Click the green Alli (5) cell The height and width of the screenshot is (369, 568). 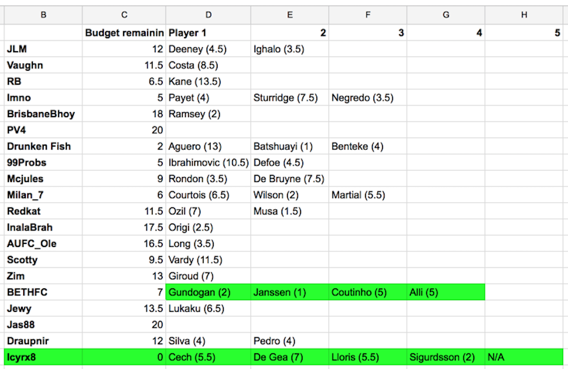pos(446,292)
